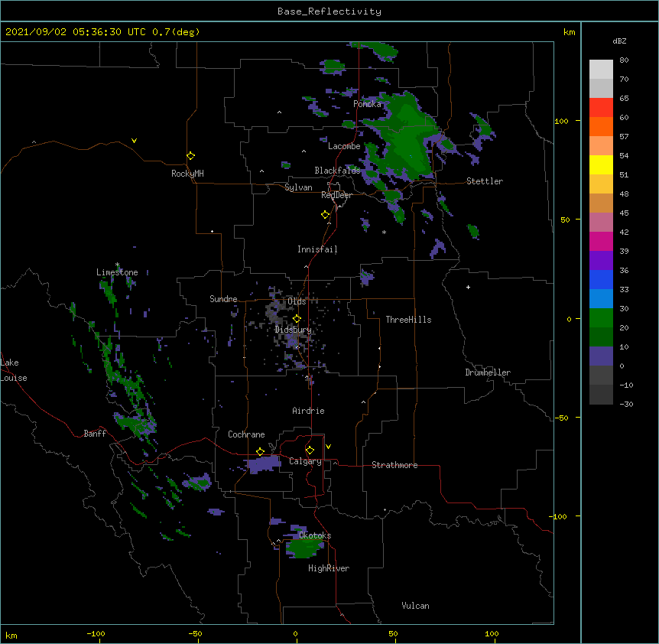Screen dimensions: 659x644
Task: Click the -100 value on the right axis
Action: tap(559, 516)
